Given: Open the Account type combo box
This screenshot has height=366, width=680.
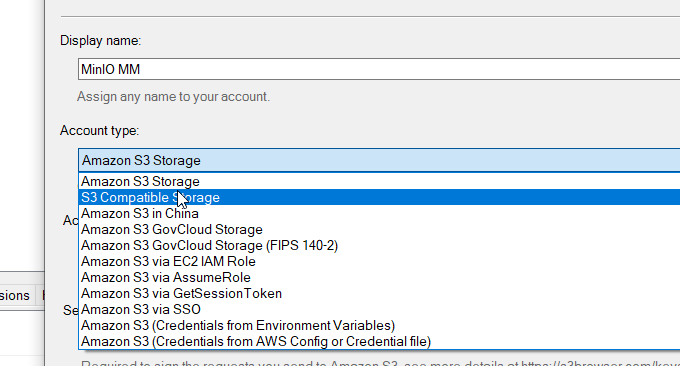Looking at the screenshot, I should click(x=379, y=160).
